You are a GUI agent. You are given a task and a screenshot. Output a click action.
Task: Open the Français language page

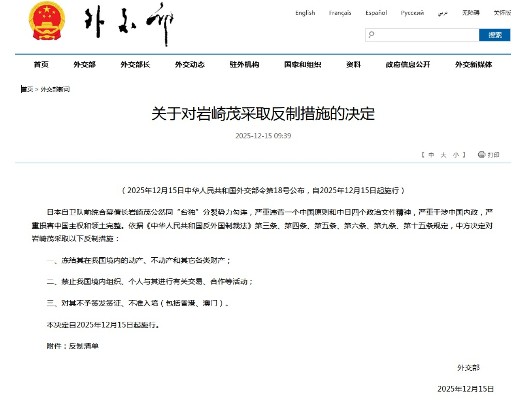point(340,13)
